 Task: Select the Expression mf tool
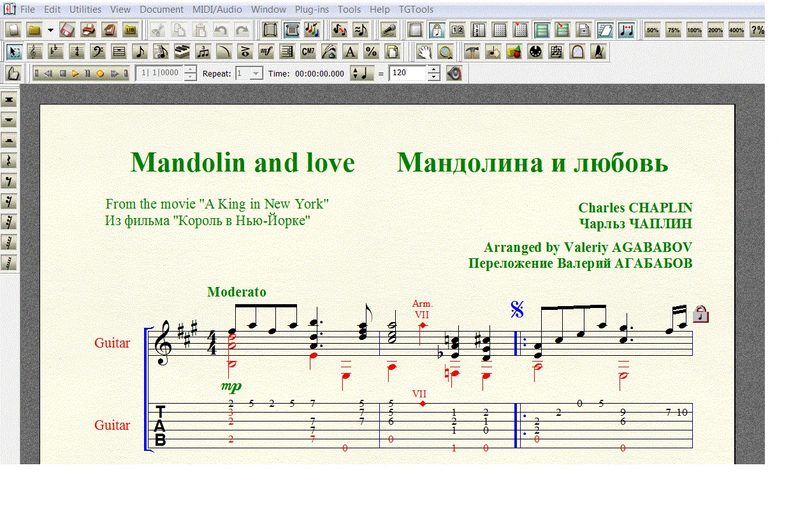coord(265,52)
